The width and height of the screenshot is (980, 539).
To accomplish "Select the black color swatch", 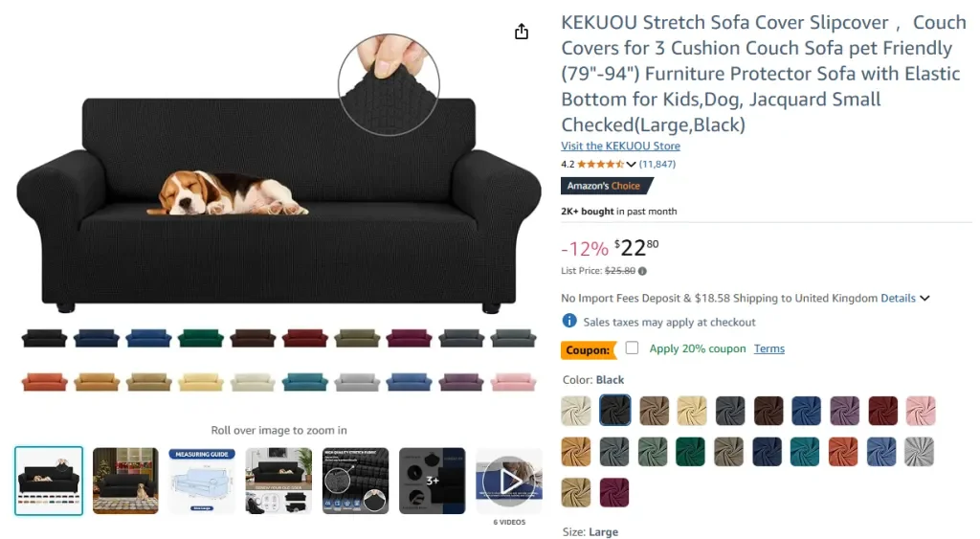I will pyautogui.click(x=614, y=411).
